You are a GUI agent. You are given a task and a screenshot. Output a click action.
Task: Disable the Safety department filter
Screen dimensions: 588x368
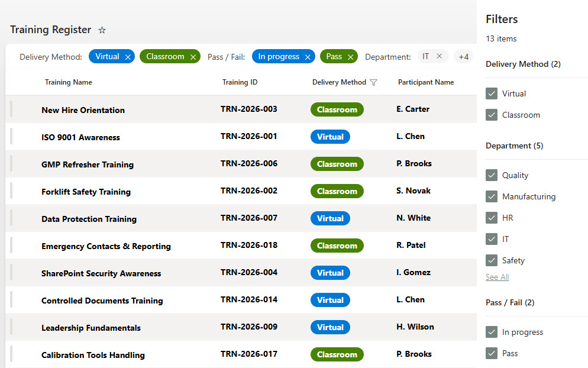tap(491, 260)
